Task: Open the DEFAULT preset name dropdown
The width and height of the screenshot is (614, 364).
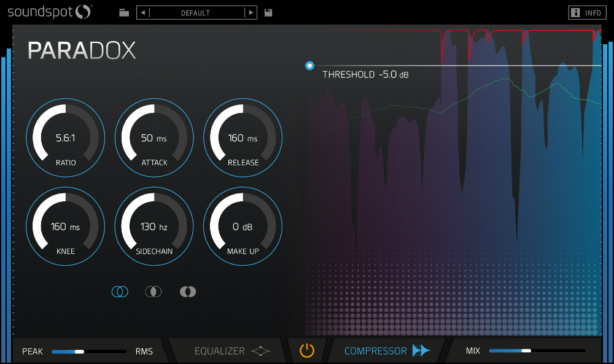Action: coord(196,13)
